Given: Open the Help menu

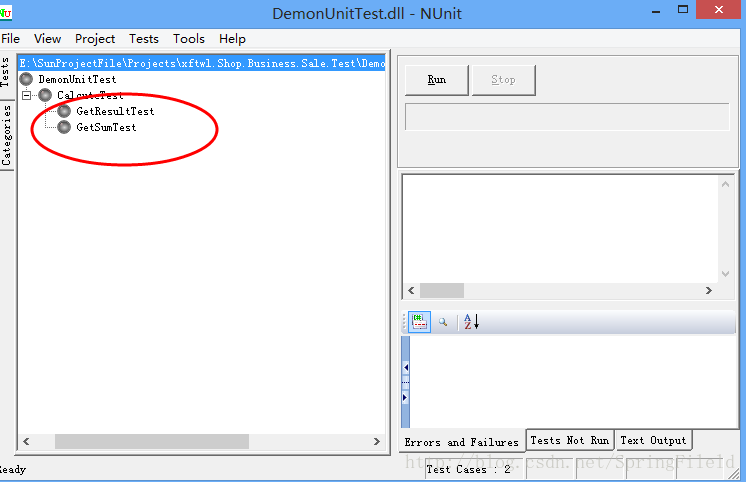Looking at the screenshot, I should point(232,39).
